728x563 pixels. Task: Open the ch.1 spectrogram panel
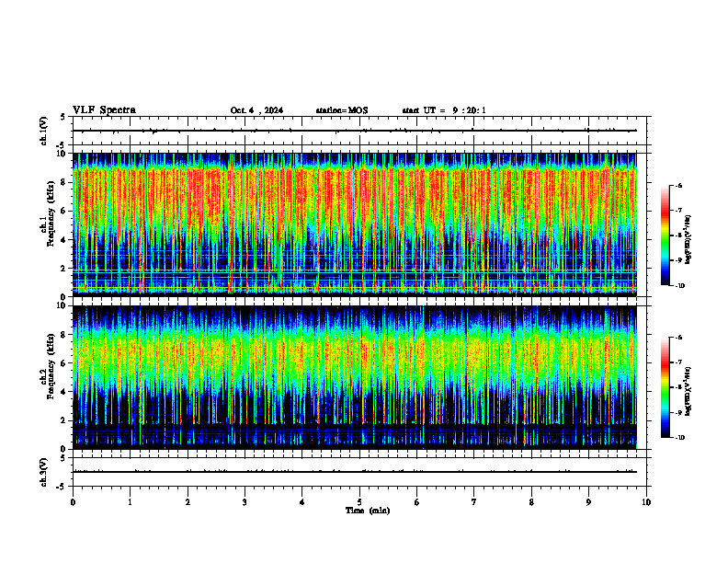pyautogui.click(x=355, y=224)
